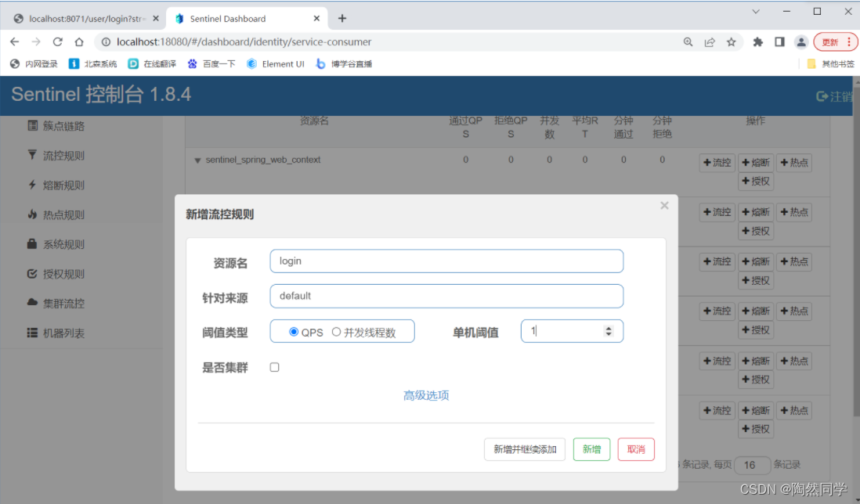Click +热点 for sentinel_spring_web_context row
The width and height of the screenshot is (860, 504).
coord(794,163)
